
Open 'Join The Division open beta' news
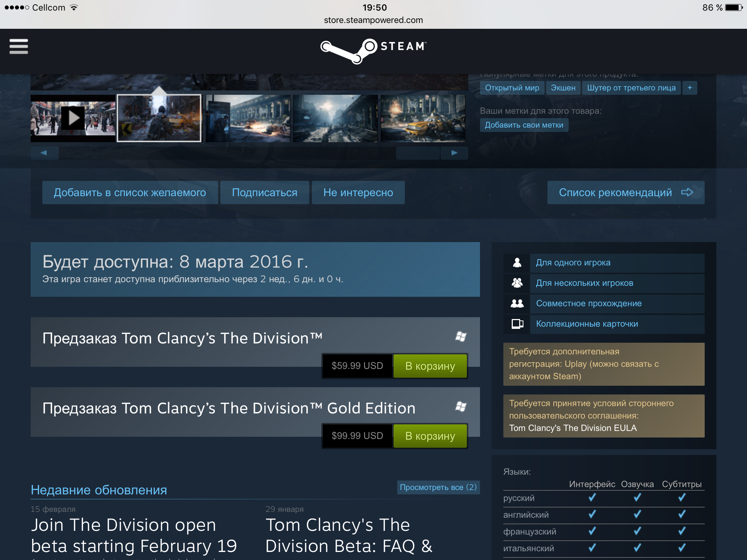(x=134, y=535)
